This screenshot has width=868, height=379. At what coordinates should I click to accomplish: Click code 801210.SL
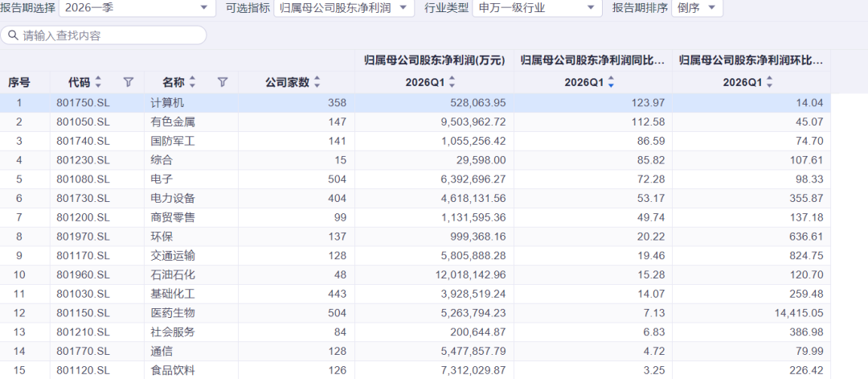coord(83,332)
